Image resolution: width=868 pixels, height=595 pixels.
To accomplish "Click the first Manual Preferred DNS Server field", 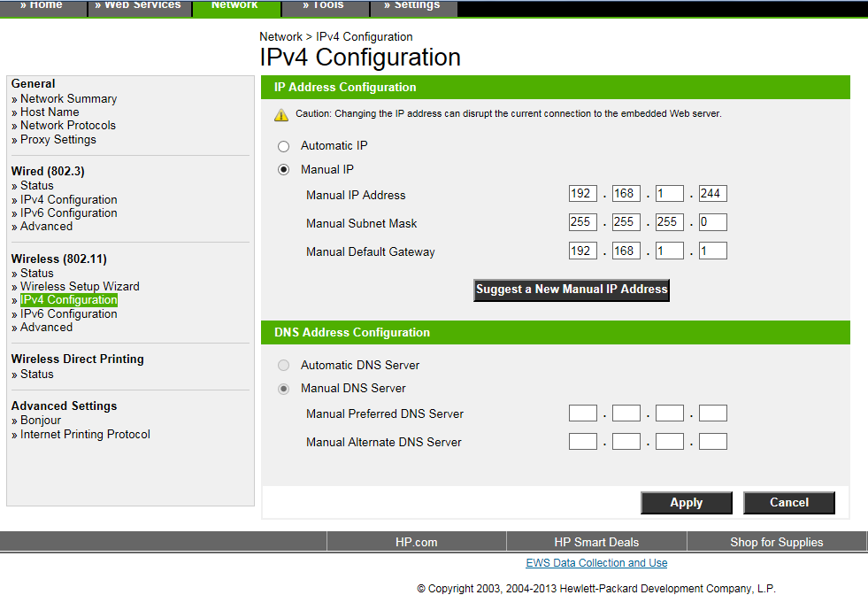I will click(x=582, y=413).
